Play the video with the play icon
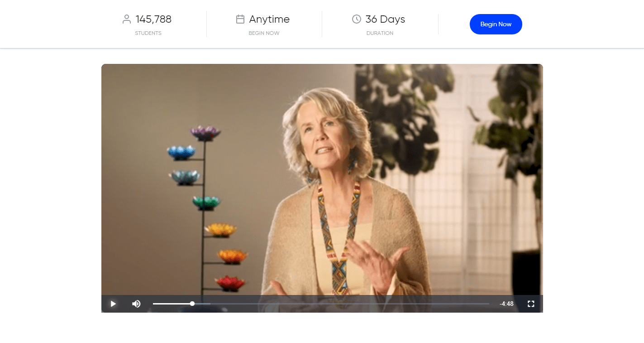This screenshot has width=644, height=343. (x=113, y=304)
